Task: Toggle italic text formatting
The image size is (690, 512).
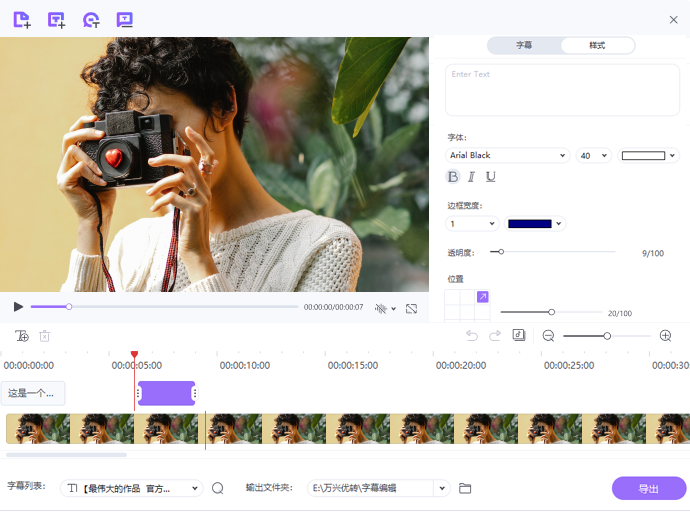Action: [x=471, y=177]
